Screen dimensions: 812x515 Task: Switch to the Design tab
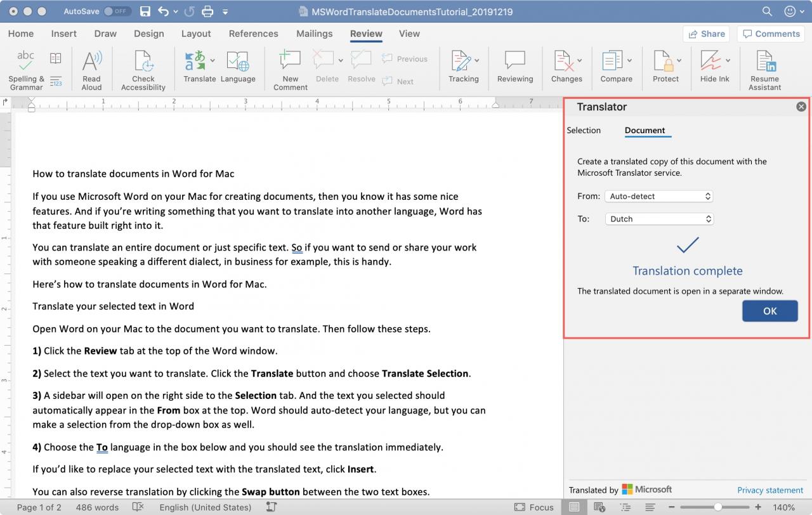click(149, 34)
